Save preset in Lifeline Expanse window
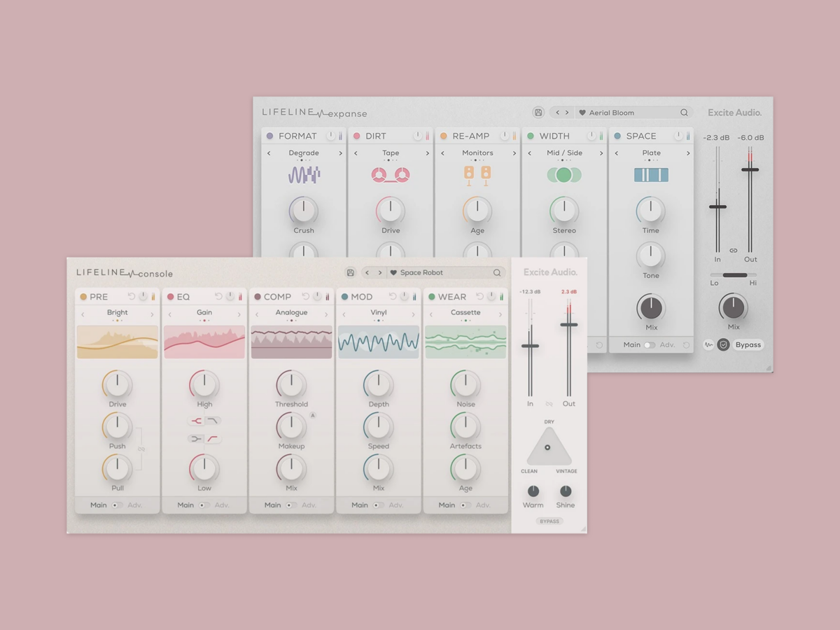This screenshot has width=840, height=630. (x=538, y=113)
